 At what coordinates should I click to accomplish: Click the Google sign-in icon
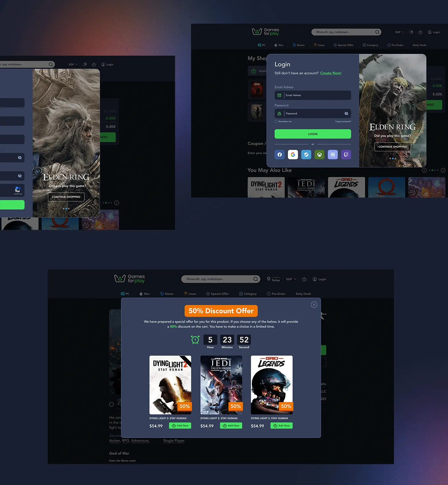click(x=293, y=155)
